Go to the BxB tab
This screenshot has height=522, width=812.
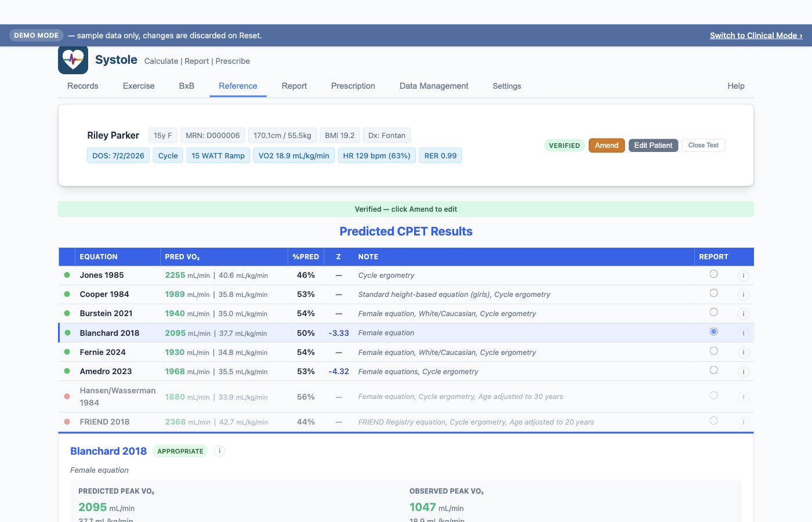pos(187,86)
